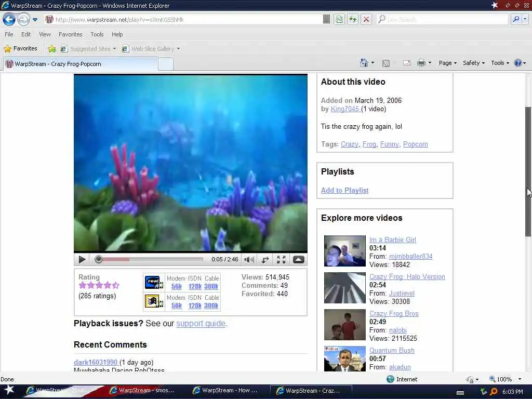Open the Help menu
Screen dimensions: 532x399
pyautogui.click(x=117, y=34)
